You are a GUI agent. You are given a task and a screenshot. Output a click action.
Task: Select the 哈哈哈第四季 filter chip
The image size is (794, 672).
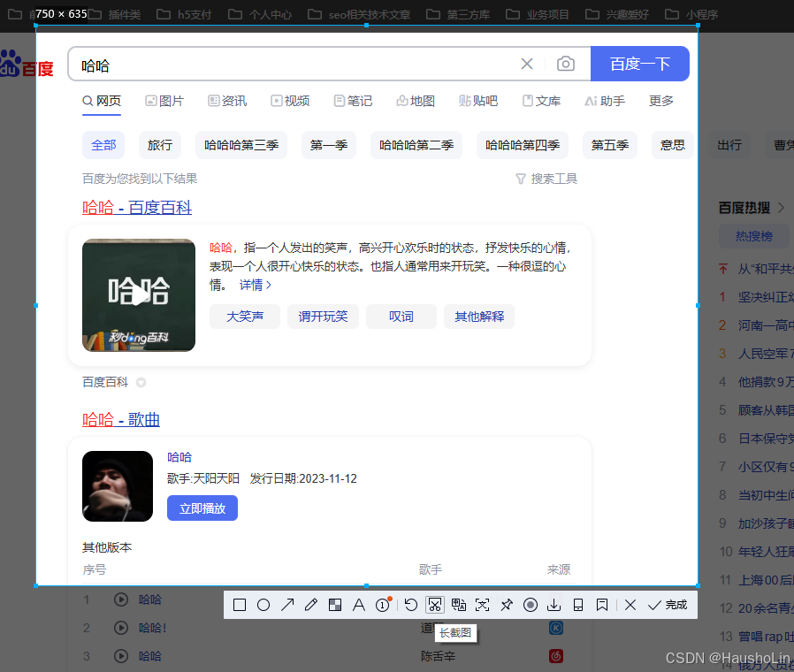coord(523,145)
